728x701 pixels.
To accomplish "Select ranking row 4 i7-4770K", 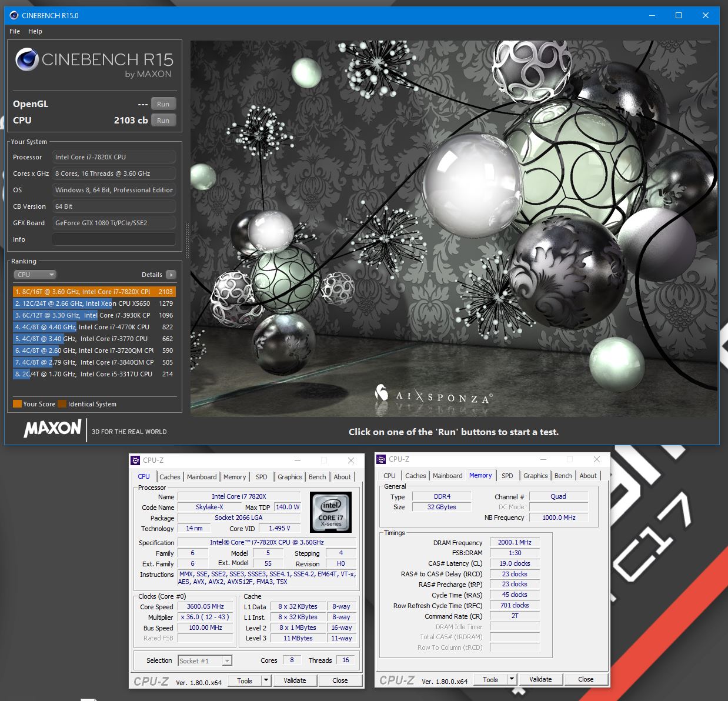I will (x=94, y=327).
